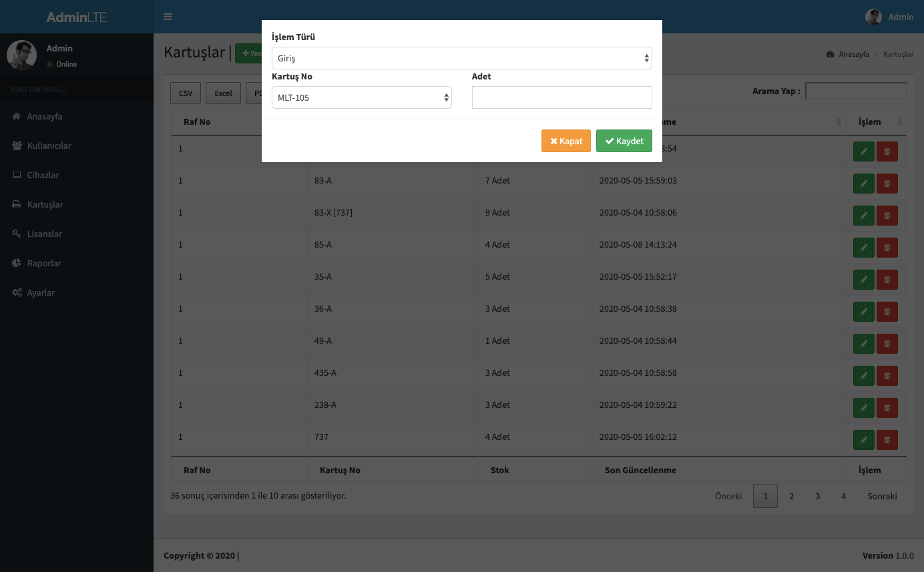The image size is (924, 572).
Task: Delete the 435-A cartridge row
Action: click(887, 376)
